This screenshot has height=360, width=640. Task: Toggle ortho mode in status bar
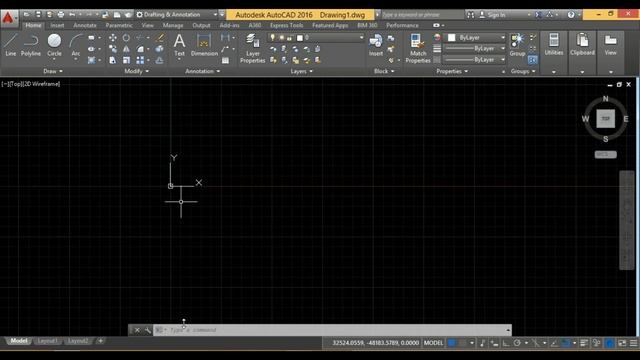(506, 343)
